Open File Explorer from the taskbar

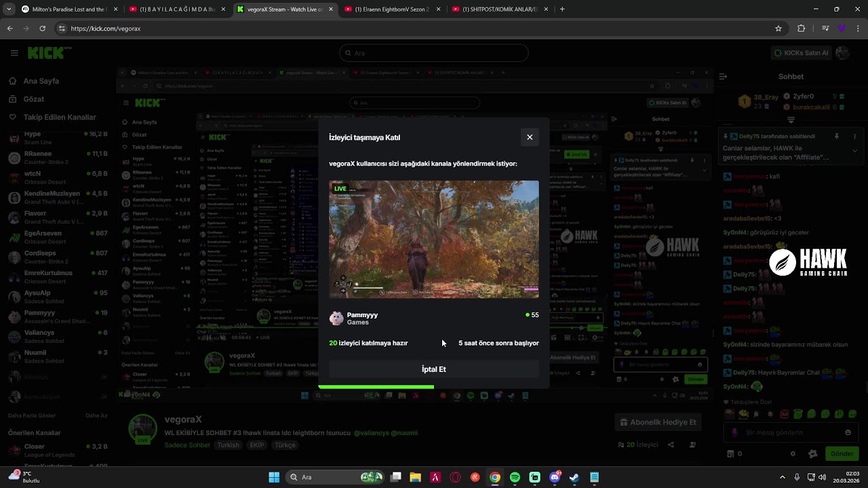415,477
